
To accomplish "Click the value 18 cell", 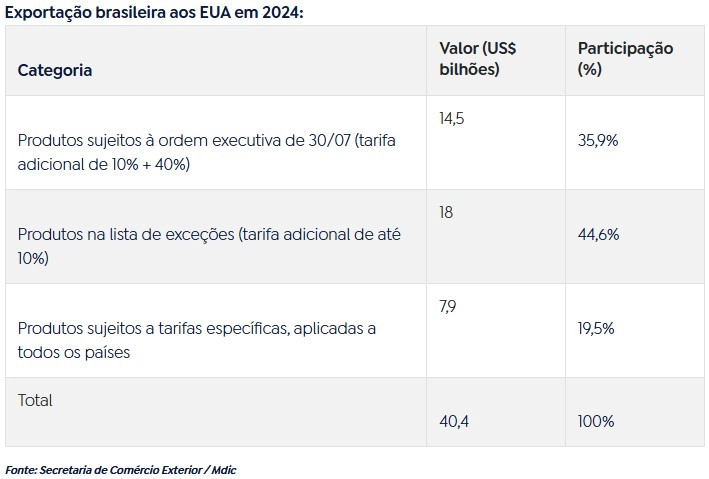I will (x=446, y=213).
